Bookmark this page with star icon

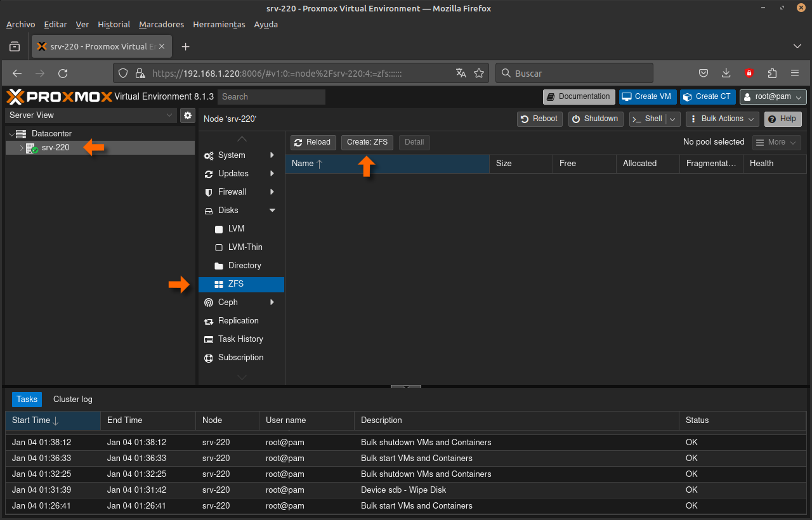[x=479, y=73]
